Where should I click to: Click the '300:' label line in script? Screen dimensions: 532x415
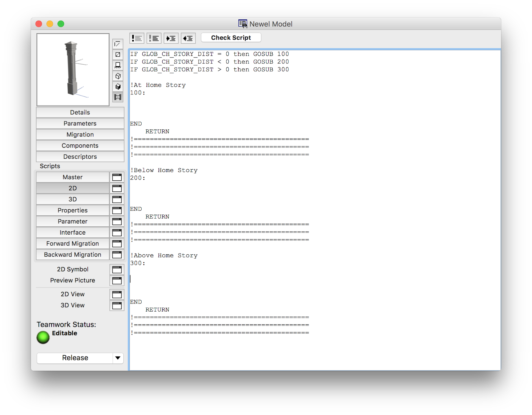tap(138, 263)
